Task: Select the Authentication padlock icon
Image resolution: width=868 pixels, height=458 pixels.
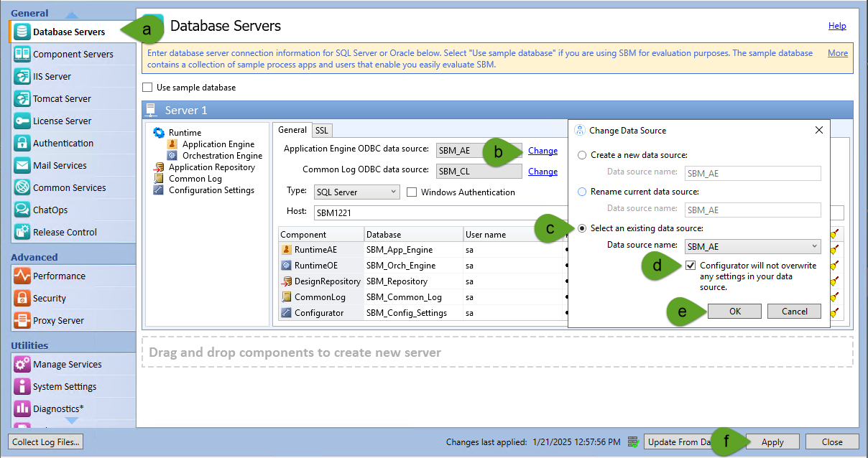Action: pyautogui.click(x=22, y=143)
